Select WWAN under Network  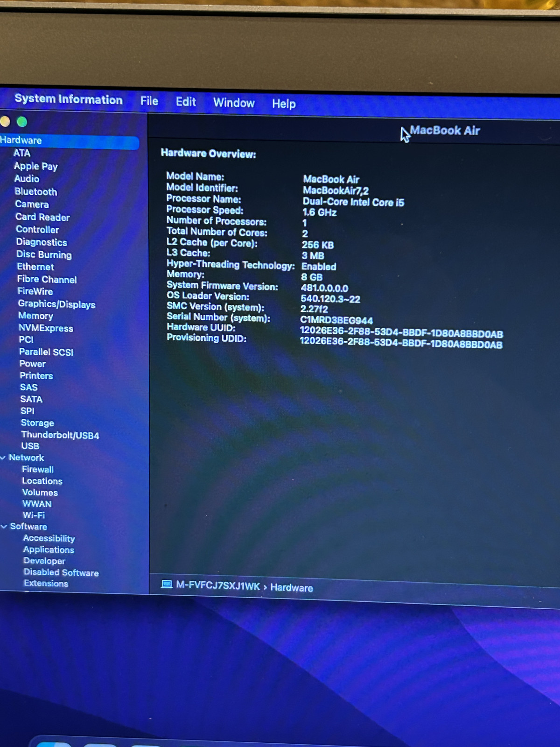37,504
